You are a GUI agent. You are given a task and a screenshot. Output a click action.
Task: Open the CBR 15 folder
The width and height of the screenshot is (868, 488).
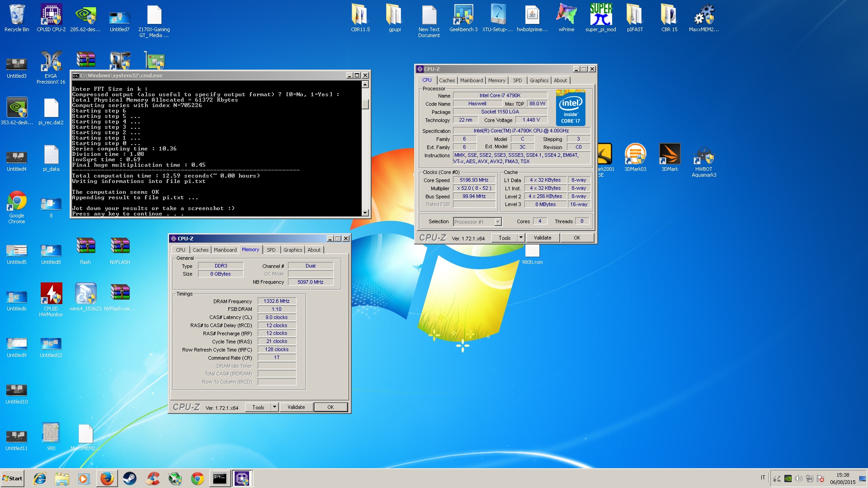pos(670,18)
